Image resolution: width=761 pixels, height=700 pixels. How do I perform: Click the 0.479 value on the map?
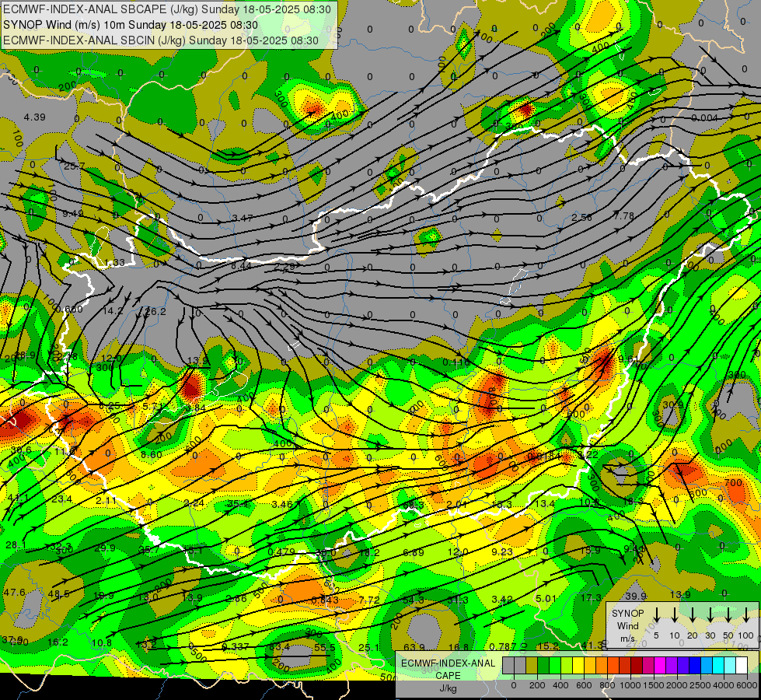[281, 552]
